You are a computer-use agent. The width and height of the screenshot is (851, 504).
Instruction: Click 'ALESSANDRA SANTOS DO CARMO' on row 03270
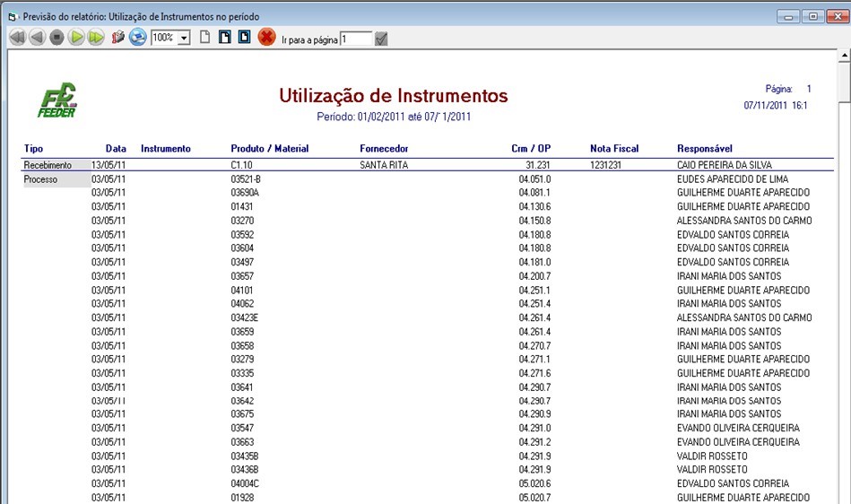[744, 221]
